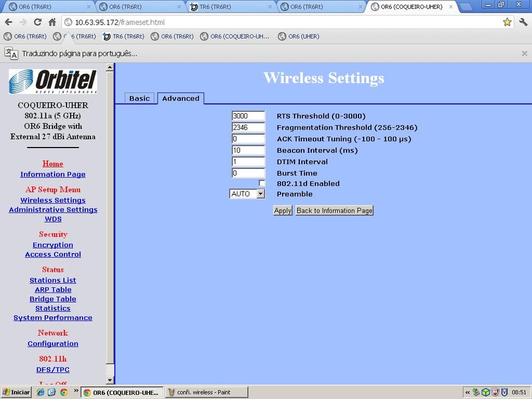
Task: Switch to the Basic wireless settings tab
Action: coord(140,98)
